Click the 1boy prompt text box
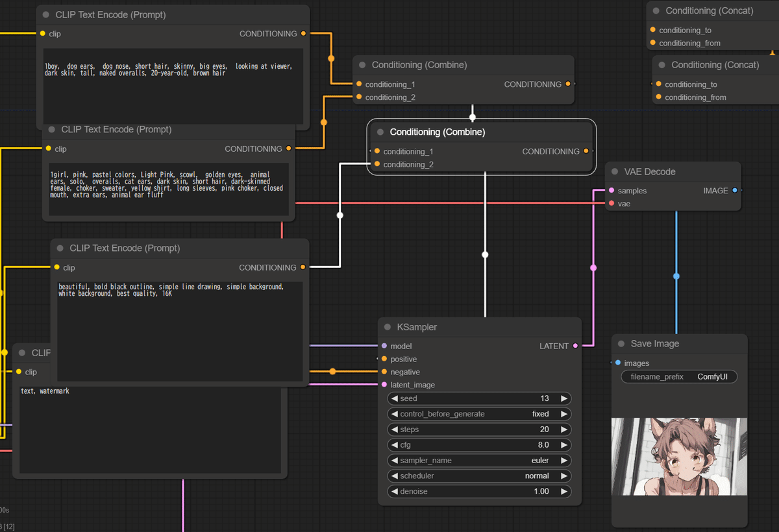Viewport: 779px width, 532px height. coord(173,86)
